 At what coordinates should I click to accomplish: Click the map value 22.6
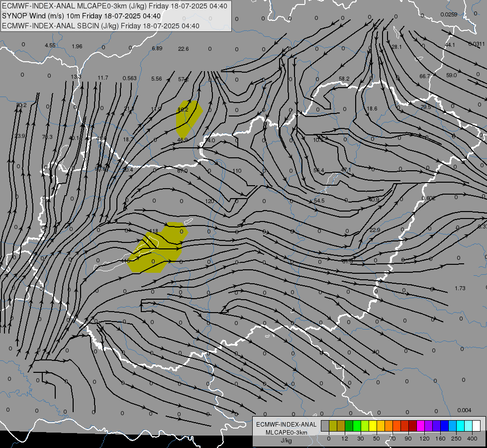(184, 49)
